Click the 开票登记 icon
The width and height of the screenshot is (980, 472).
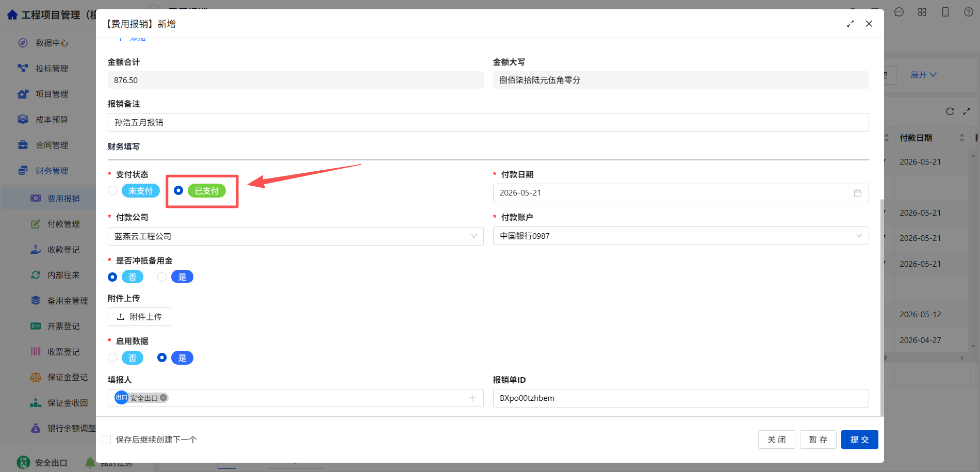36,326
